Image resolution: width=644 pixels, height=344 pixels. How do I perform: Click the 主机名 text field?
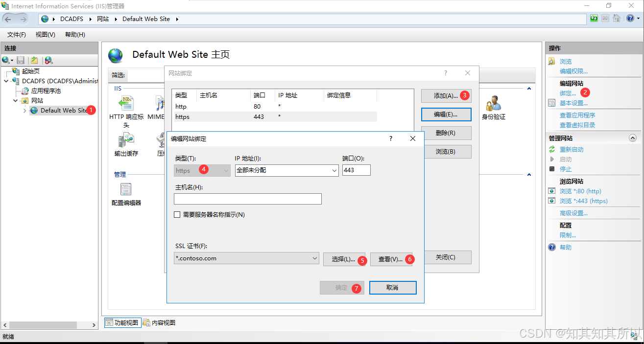[x=247, y=199]
